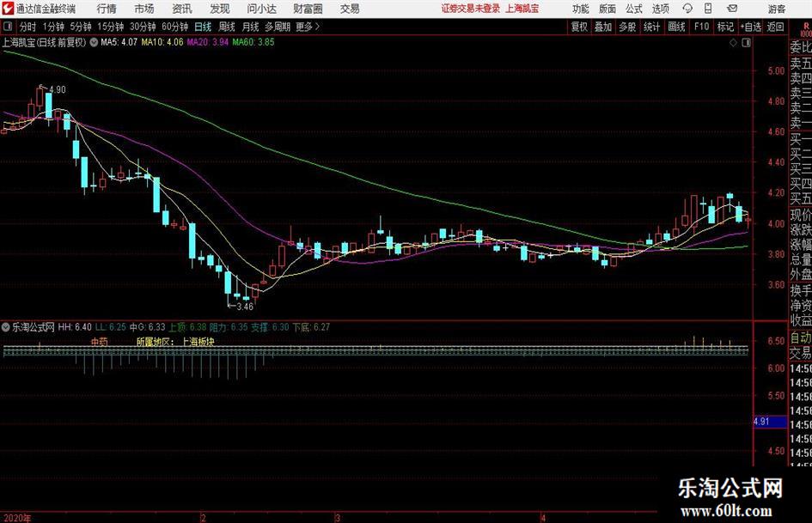
Task: Open the 市场 menu
Action: (144, 9)
